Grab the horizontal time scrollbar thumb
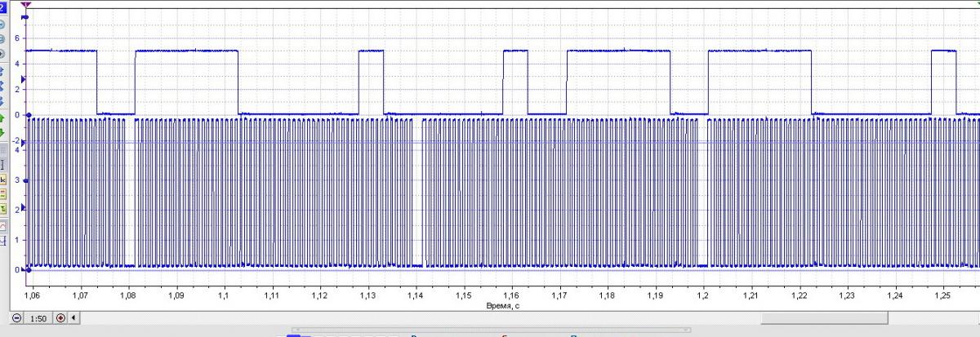980x337 pixels. click(823, 318)
